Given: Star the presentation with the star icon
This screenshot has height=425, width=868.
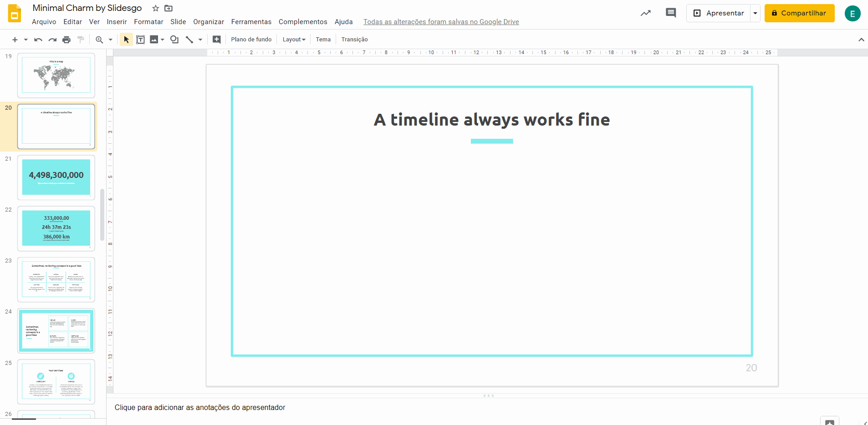Looking at the screenshot, I should 156,8.
